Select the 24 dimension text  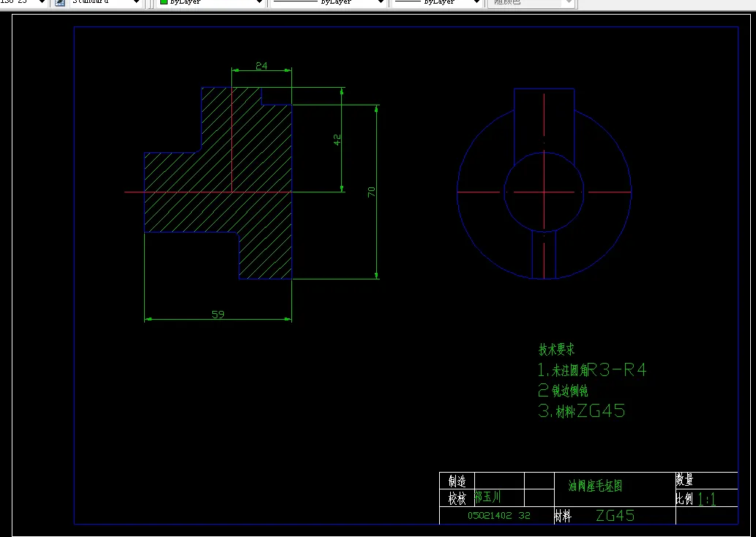coord(261,66)
